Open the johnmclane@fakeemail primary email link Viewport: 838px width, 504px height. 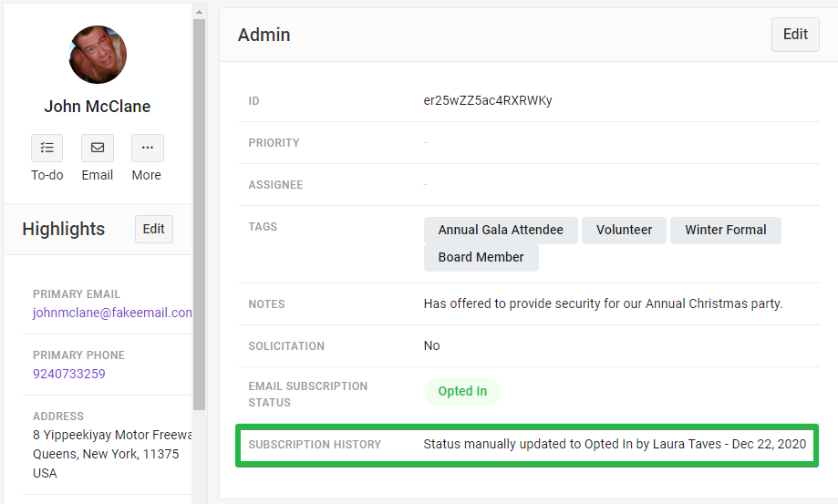[112, 313]
